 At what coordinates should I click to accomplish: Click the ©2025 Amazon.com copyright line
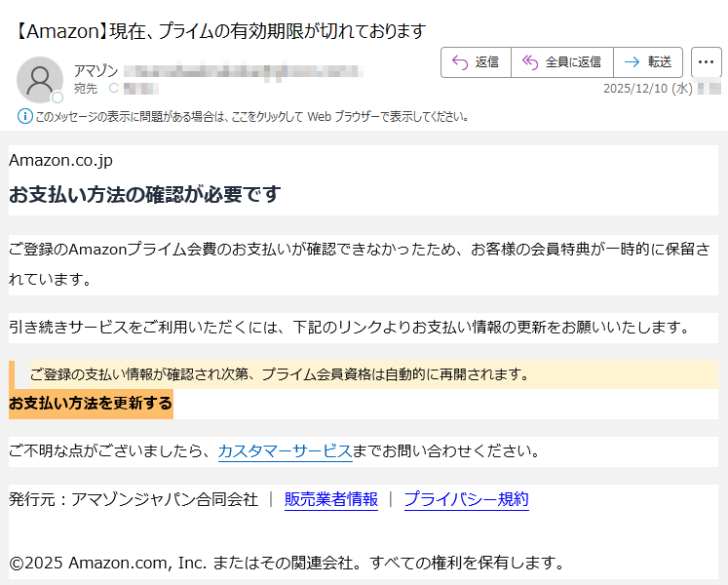tap(287, 563)
